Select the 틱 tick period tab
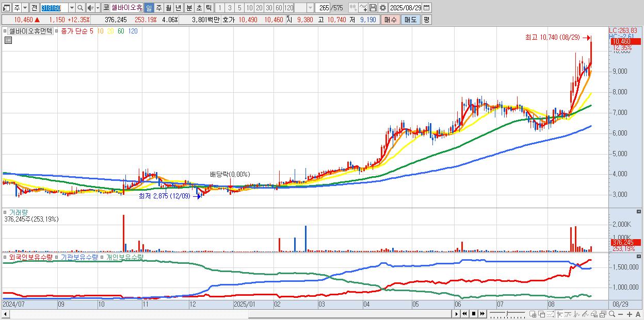The height and width of the screenshot is (320, 644). (208, 8)
